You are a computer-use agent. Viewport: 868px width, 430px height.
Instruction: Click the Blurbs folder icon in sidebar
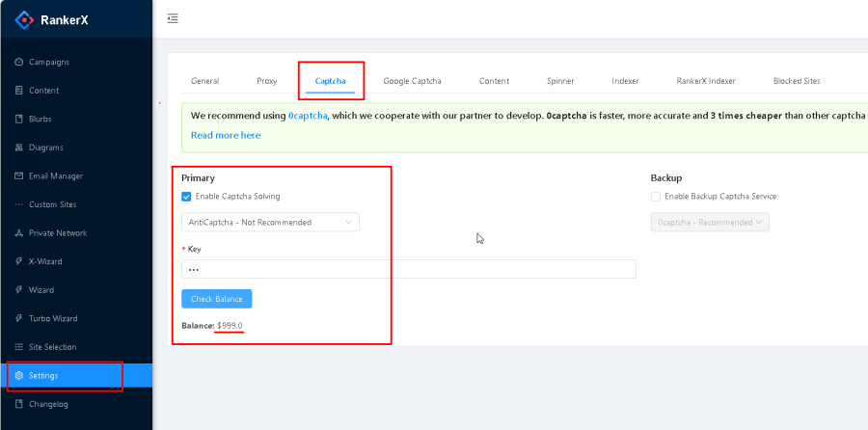pos(19,120)
